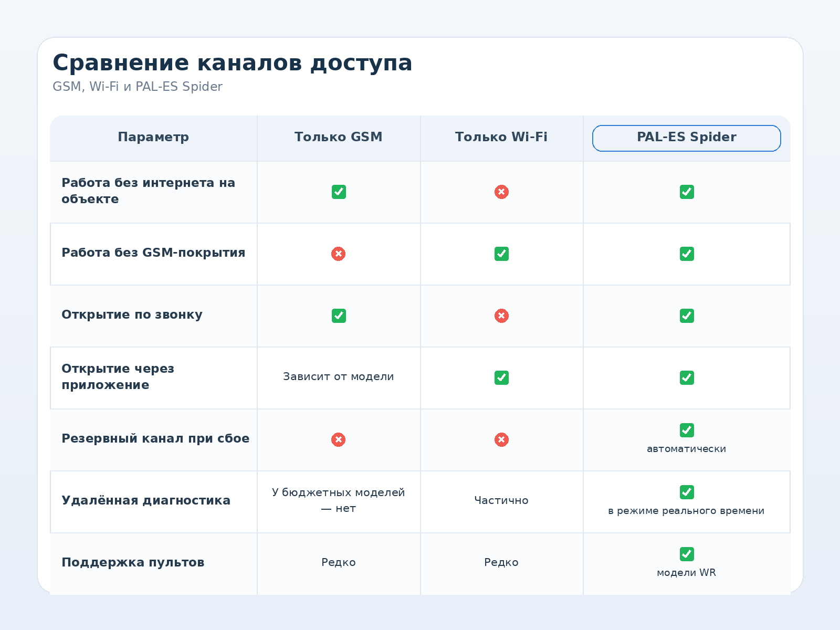Click the note "в режиме реального времени"
Screen dimensions: 840x630
(x=687, y=511)
